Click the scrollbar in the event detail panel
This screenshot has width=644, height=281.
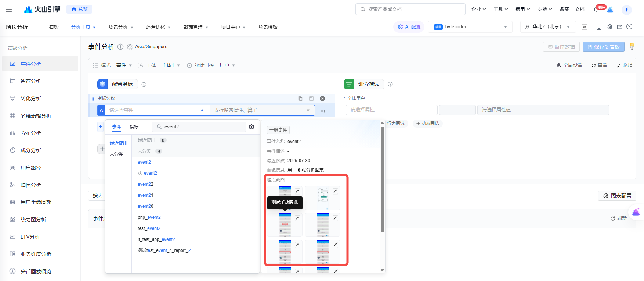click(382, 180)
